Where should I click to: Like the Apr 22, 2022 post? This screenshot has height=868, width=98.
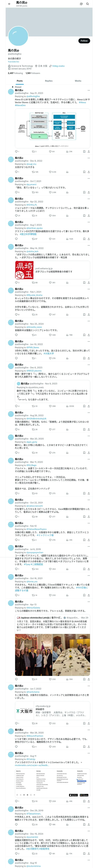(50, 216)
